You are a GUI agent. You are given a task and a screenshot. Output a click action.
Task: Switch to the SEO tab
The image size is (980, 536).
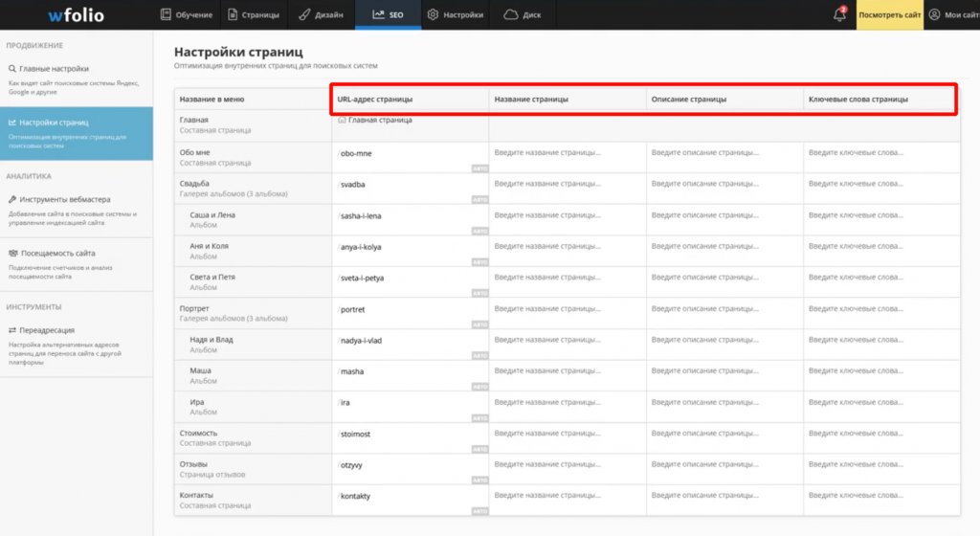pos(389,14)
